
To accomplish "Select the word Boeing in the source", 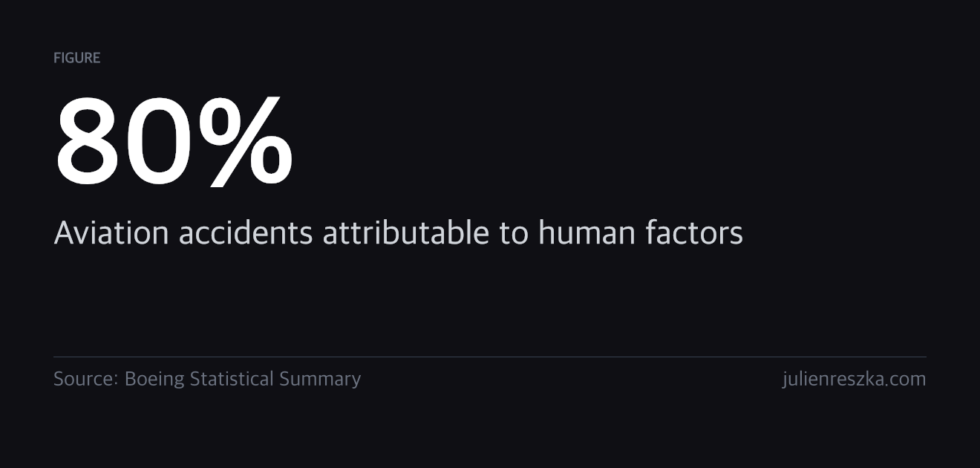I will click(154, 380).
